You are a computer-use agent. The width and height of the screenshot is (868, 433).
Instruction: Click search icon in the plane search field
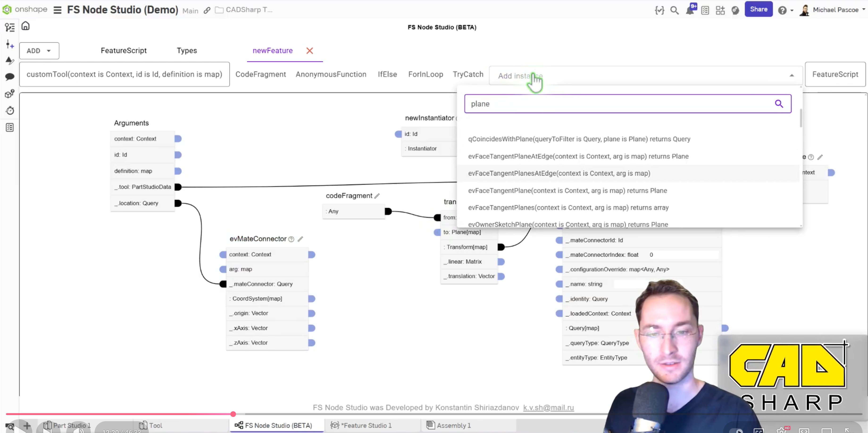(778, 104)
